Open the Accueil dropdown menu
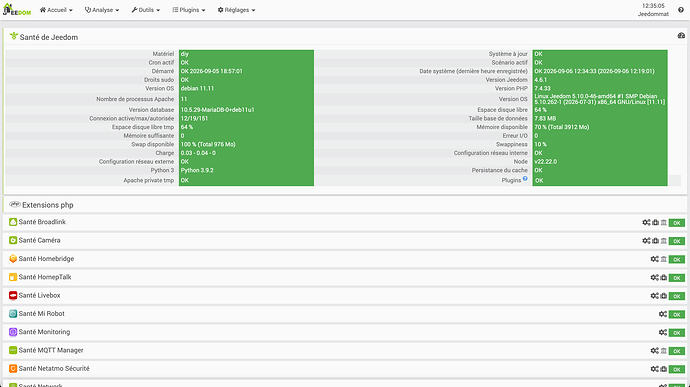This screenshot has width=690, height=387. [56, 10]
